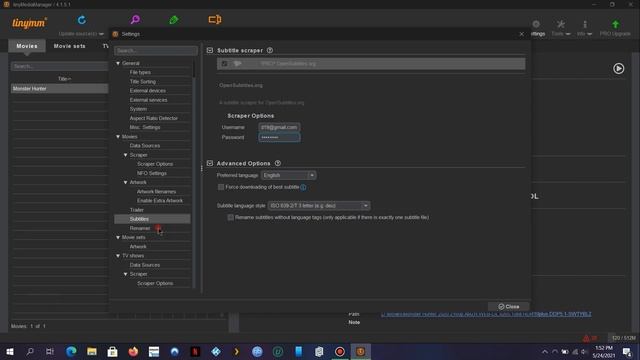Image resolution: width=640 pixels, height=360 pixels.
Task: Switch to the Movies tab
Action: click(x=27, y=46)
